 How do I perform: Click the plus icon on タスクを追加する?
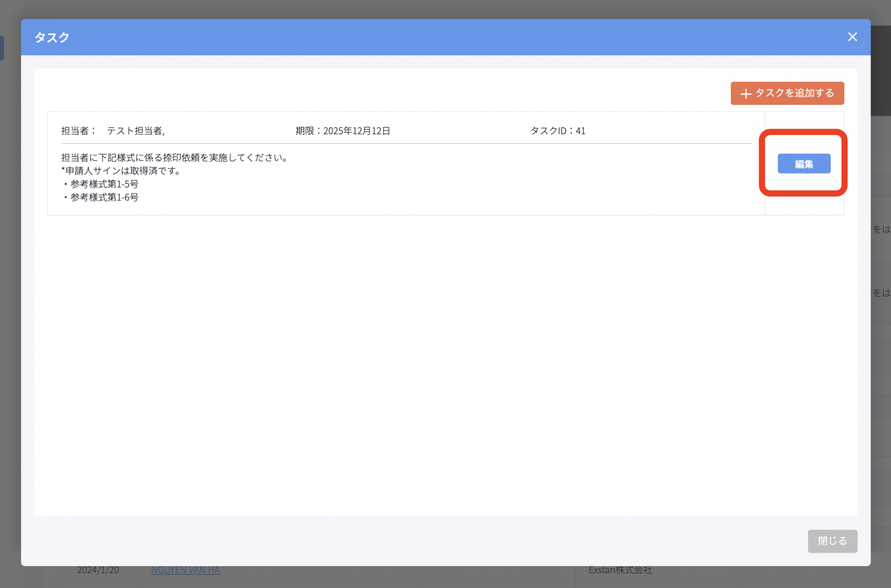pos(746,93)
